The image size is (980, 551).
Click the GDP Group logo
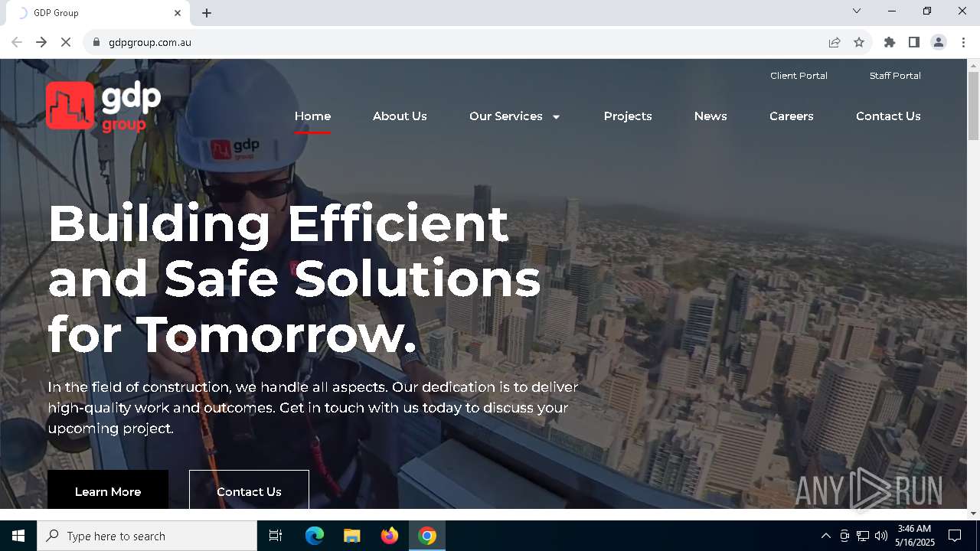click(103, 106)
